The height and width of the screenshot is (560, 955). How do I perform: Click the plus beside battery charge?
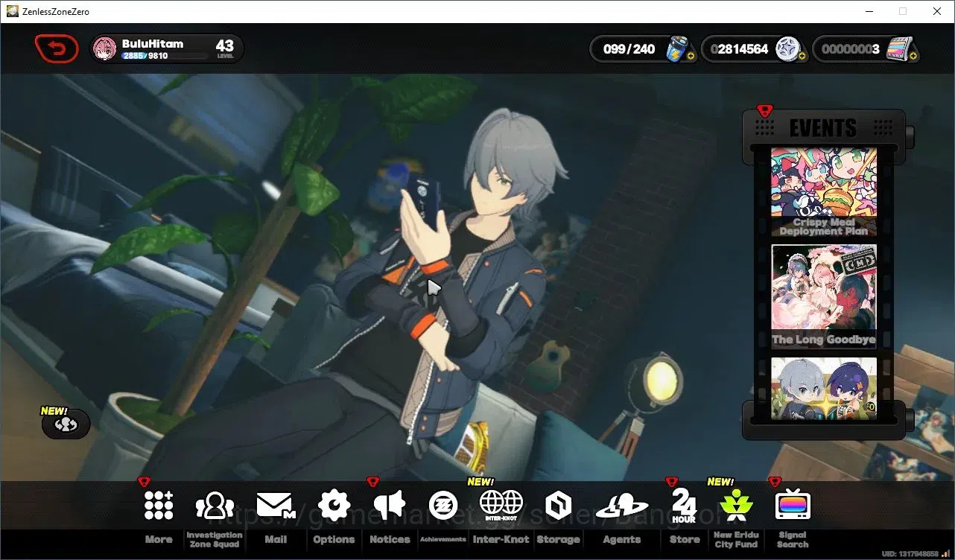(691, 56)
